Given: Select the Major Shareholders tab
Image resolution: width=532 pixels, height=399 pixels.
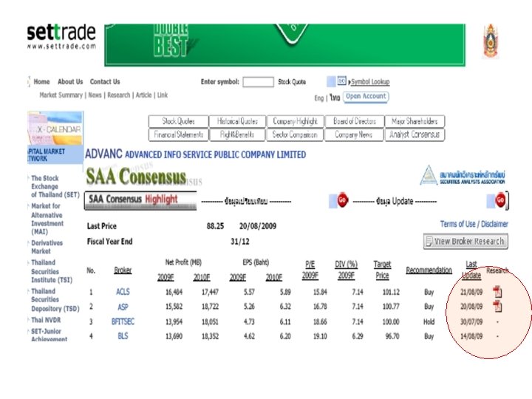Looking at the screenshot, I should (x=415, y=121).
